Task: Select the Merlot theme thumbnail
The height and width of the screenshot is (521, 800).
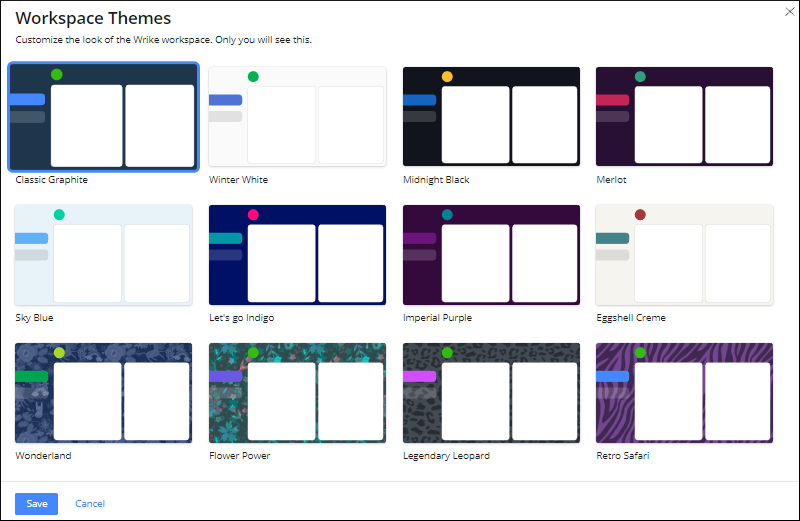Action: click(684, 116)
